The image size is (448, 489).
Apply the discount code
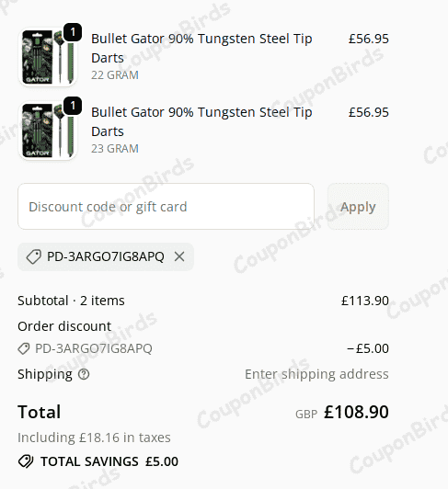tap(358, 207)
